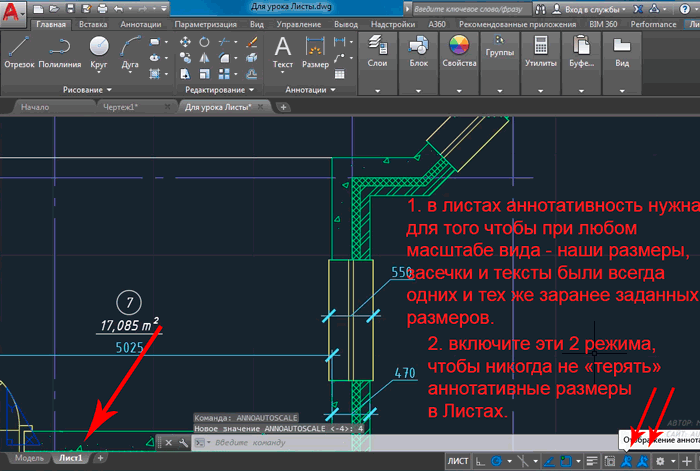This screenshot has height=471, width=700.
Task: Click the Explode tool icon
Action: 251,58
